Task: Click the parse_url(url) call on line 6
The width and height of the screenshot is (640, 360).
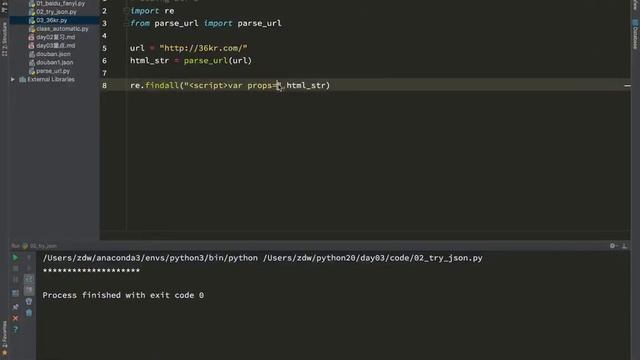Action: [x=218, y=60]
